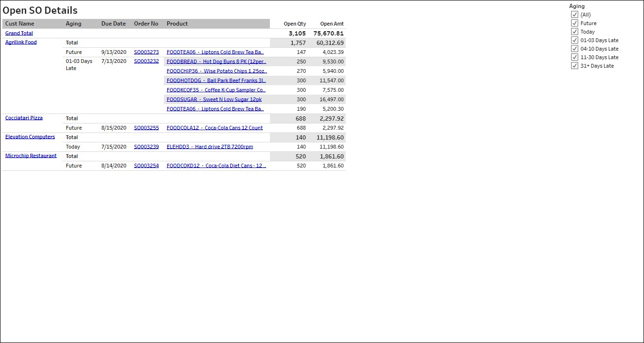Screen dimensions: 644x343
Task: Open the Agrilink Food customer link
Action: coord(21,42)
